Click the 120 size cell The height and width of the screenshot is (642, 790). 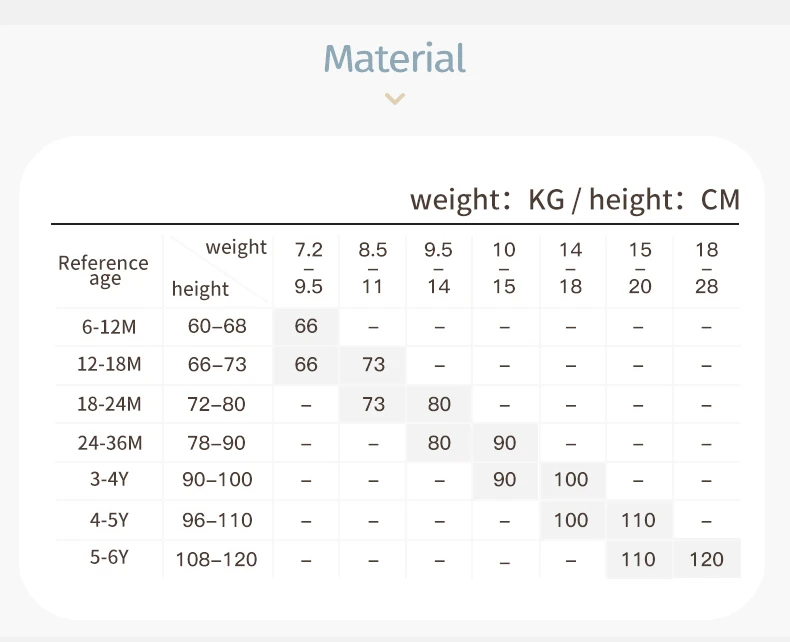click(x=706, y=559)
